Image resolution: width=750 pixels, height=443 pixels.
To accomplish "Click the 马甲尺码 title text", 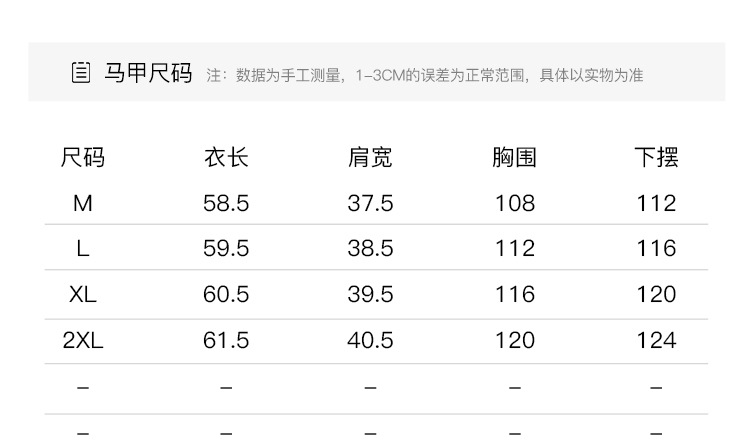I will (148, 73).
